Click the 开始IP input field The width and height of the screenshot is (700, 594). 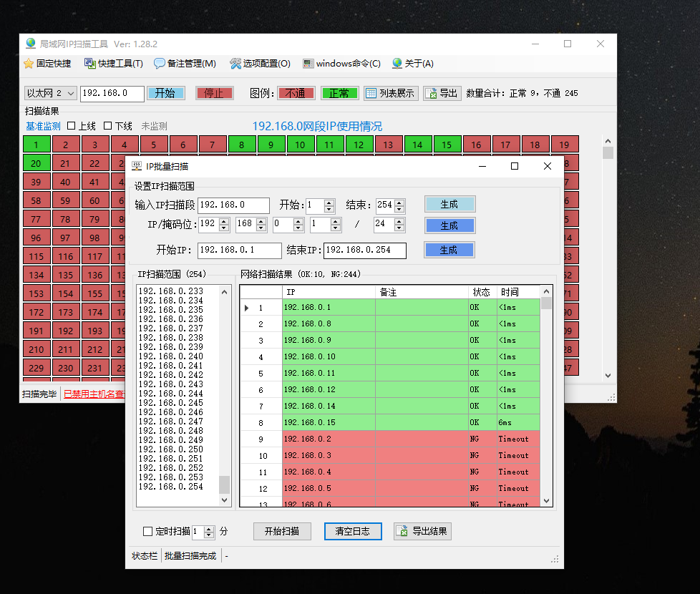[239, 250]
